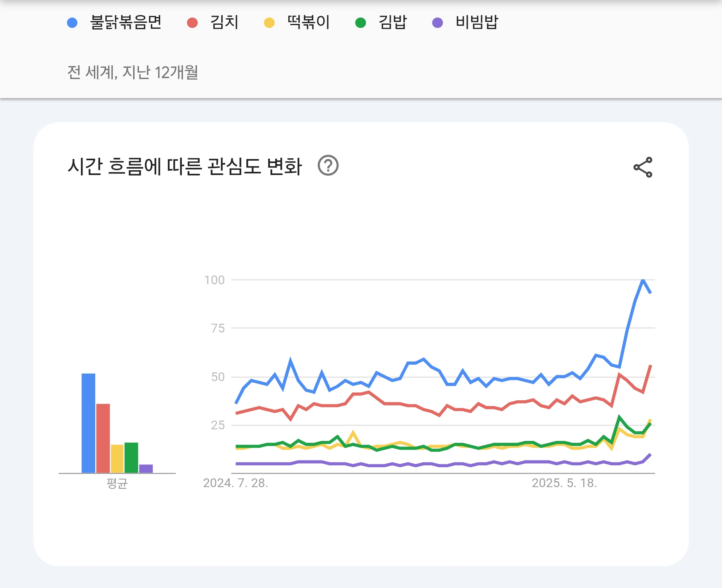This screenshot has height=588, width=722.
Task: Click the red average bar
Action: tap(103, 438)
